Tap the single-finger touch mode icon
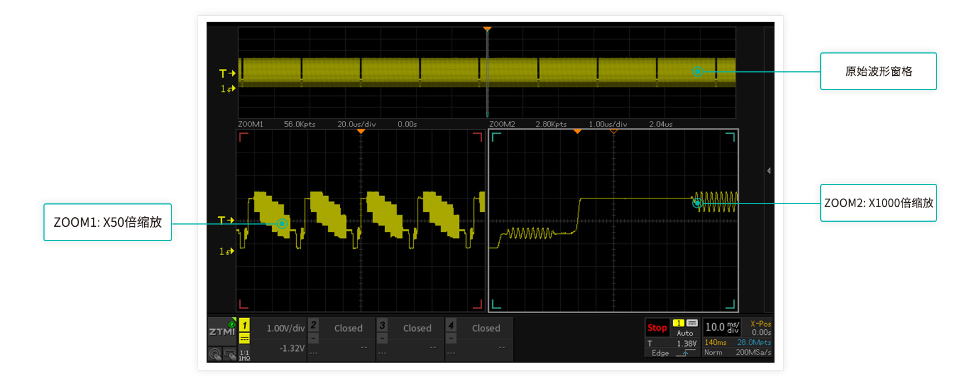 tap(215, 354)
